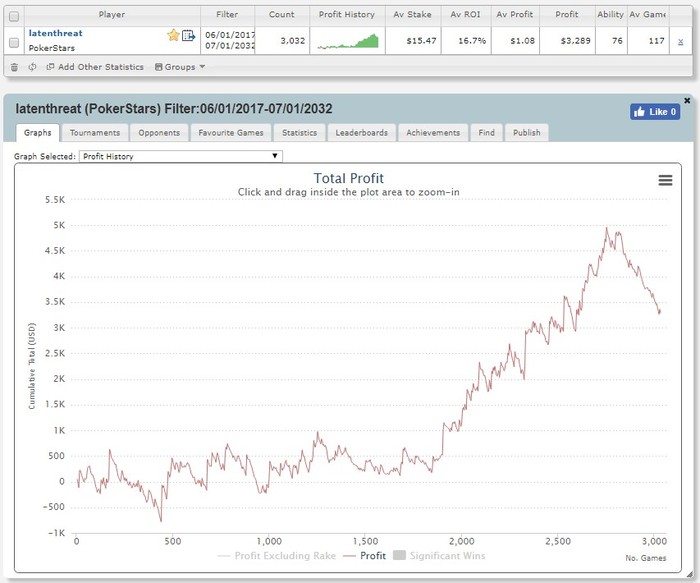The width and height of the screenshot is (700, 583).
Task: Sort by the Av Profit column header
Action: pyautogui.click(x=514, y=14)
